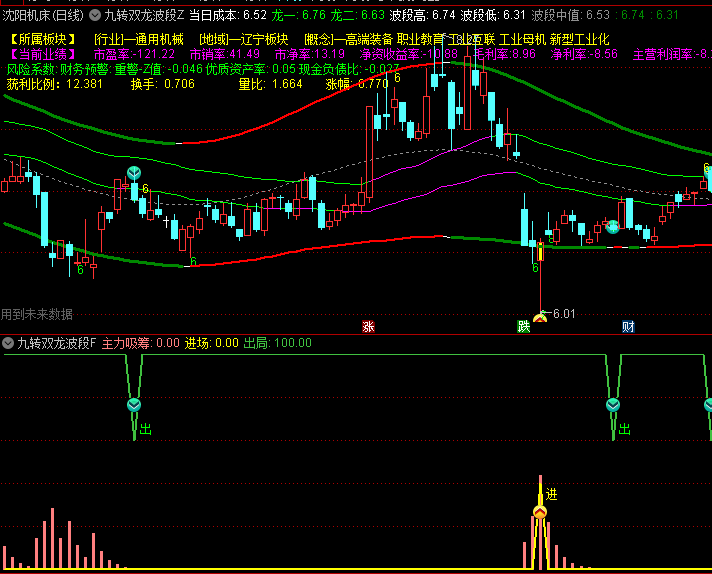Click the 高端装备 concept text
This screenshot has width=712, height=574.
pos(369,40)
